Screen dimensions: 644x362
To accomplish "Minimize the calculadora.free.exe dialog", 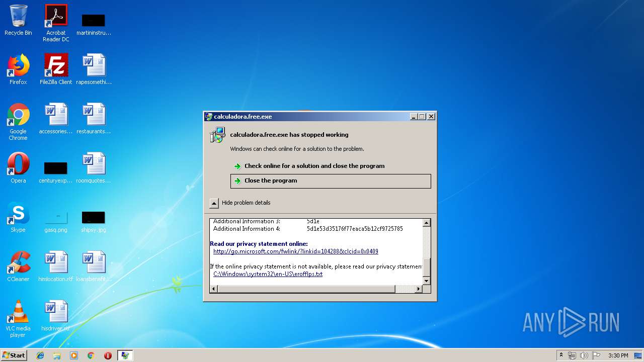I will coord(414,117).
